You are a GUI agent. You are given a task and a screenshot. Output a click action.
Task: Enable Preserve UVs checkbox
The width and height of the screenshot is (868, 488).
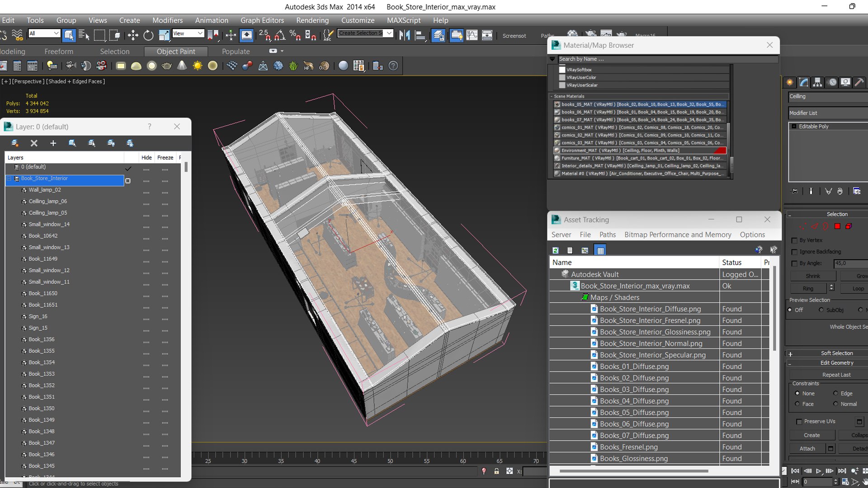coord(799,422)
